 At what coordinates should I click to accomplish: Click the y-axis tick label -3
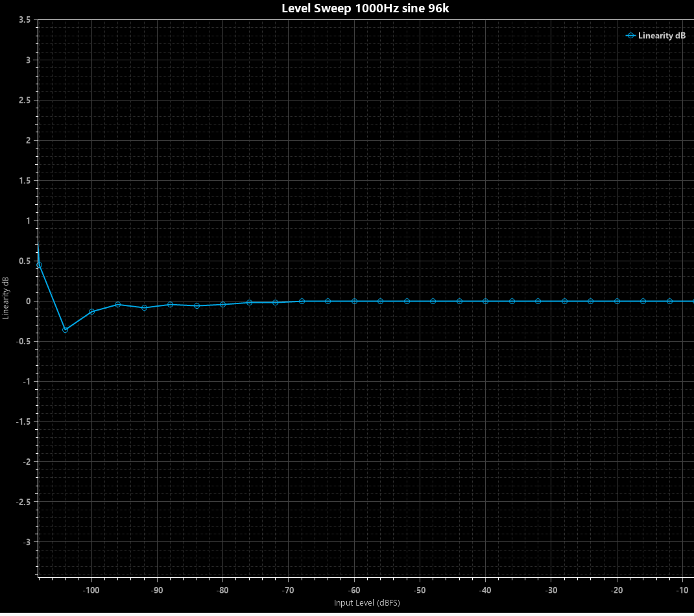tap(27, 542)
